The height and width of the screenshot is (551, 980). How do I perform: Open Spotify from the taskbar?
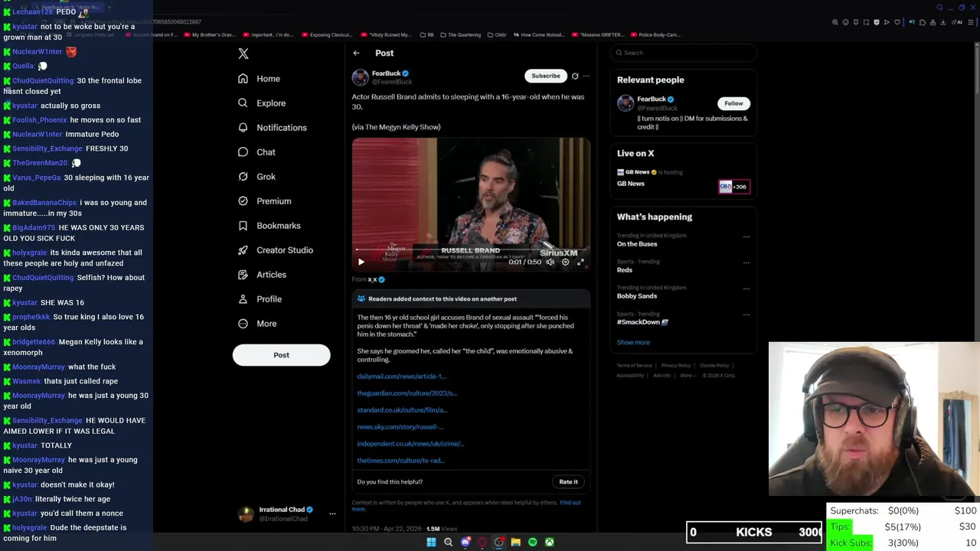[532, 542]
